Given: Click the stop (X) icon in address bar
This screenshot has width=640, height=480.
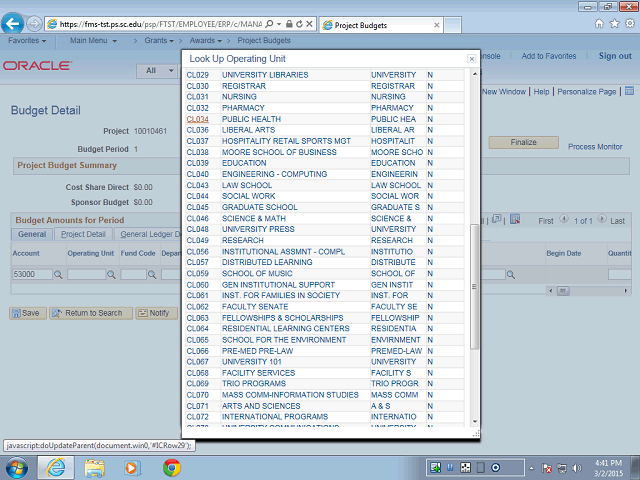Looking at the screenshot, I should coord(309,24).
